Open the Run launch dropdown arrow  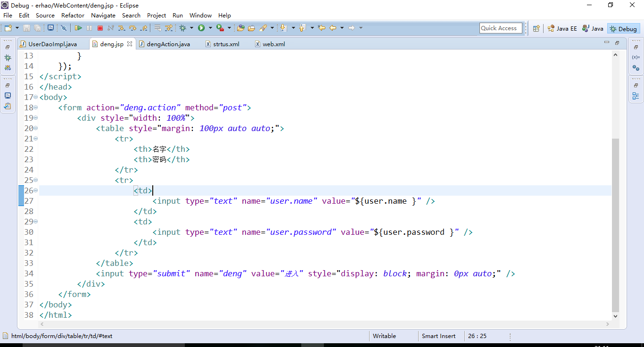pos(210,28)
